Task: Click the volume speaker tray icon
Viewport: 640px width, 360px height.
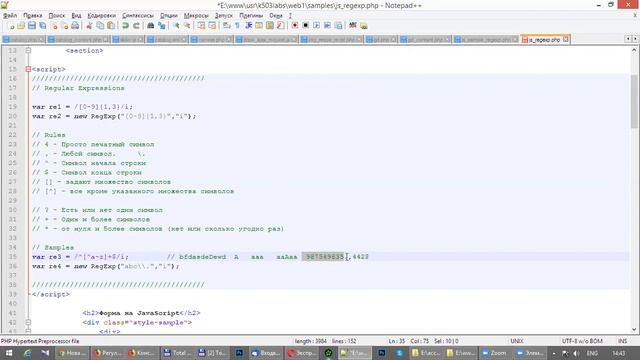Action: [x=576, y=353]
